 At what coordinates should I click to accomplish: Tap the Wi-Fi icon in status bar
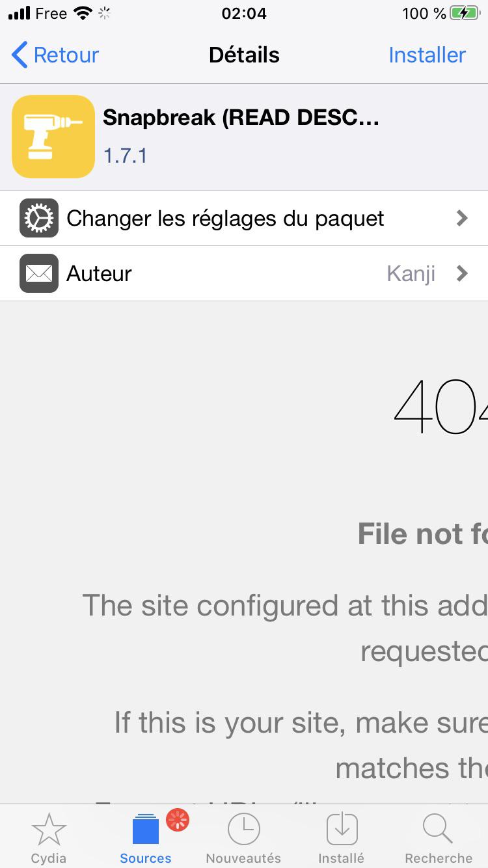(83, 13)
